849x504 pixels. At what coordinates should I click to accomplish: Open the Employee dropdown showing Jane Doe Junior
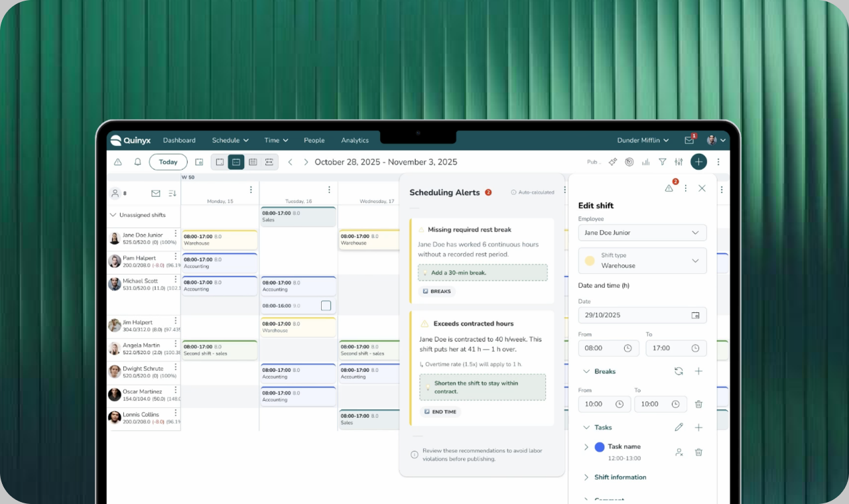[x=642, y=233]
